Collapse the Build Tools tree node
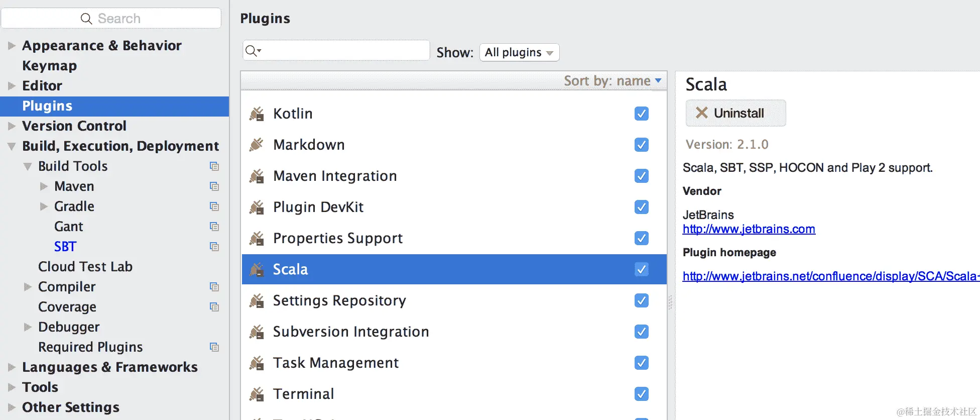This screenshot has width=980, height=420. tap(28, 166)
